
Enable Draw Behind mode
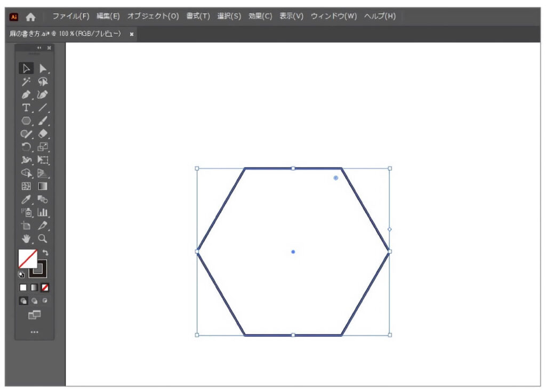pos(35,301)
